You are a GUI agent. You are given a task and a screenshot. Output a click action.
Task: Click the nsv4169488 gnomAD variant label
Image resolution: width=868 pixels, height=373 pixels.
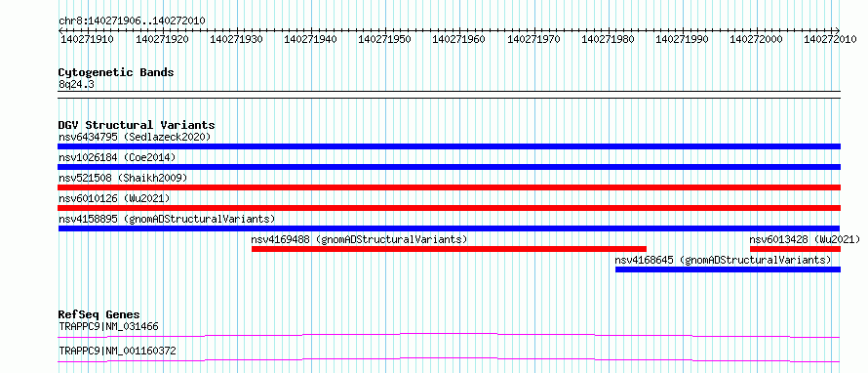[359, 239]
